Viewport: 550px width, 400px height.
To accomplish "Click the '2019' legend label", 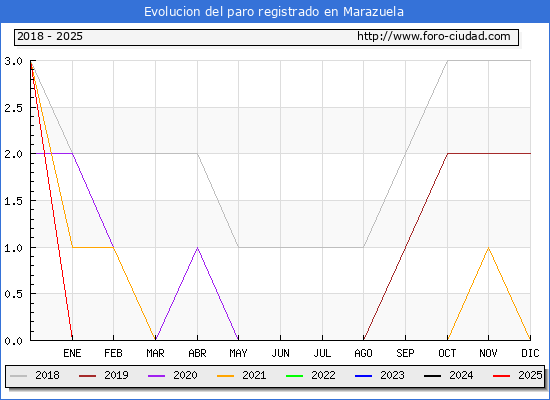I will coord(116,375).
